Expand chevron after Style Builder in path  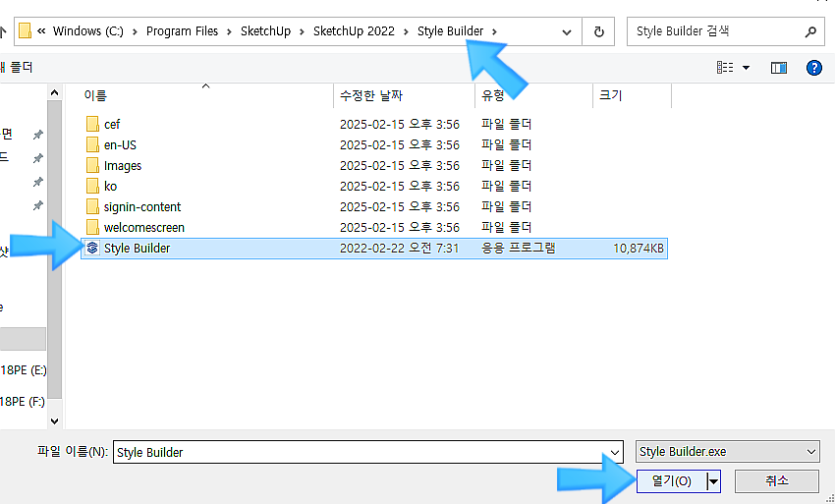coord(495,31)
